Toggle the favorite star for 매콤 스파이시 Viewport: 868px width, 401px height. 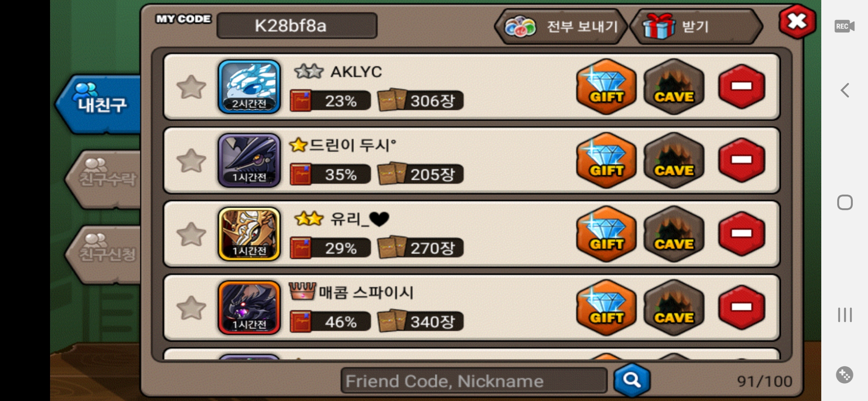191,308
